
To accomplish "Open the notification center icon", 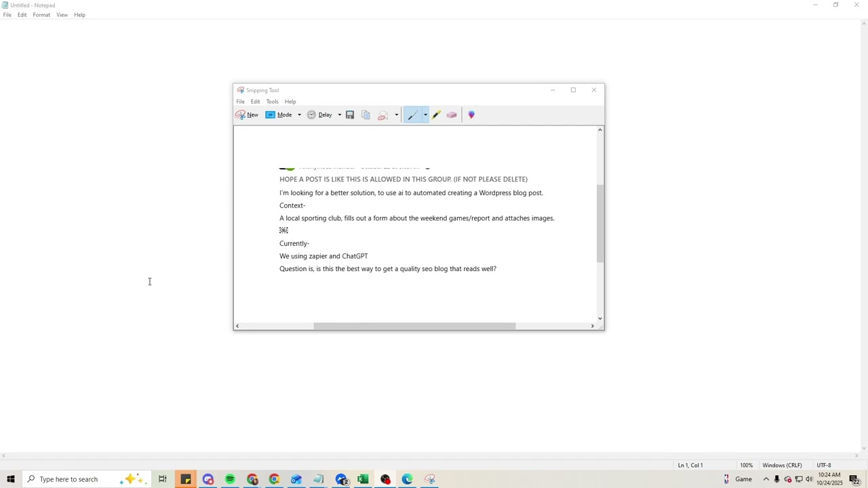I will (x=854, y=479).
